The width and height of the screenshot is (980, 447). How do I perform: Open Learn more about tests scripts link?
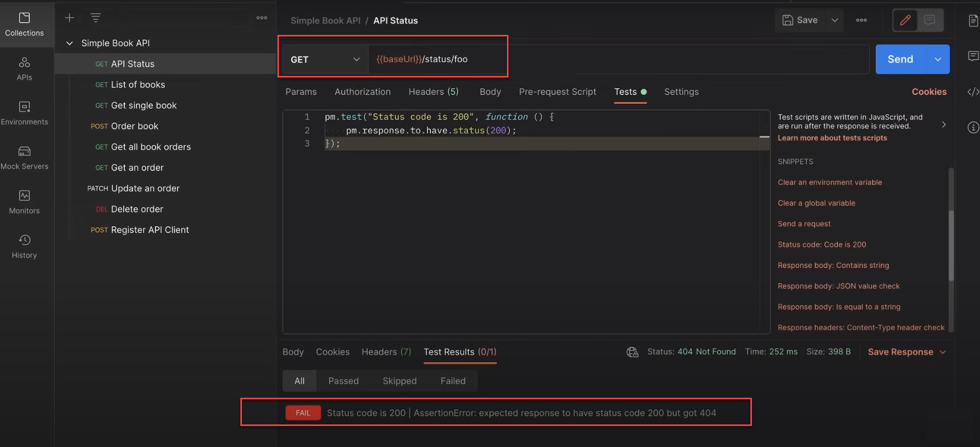click(832, 138)
